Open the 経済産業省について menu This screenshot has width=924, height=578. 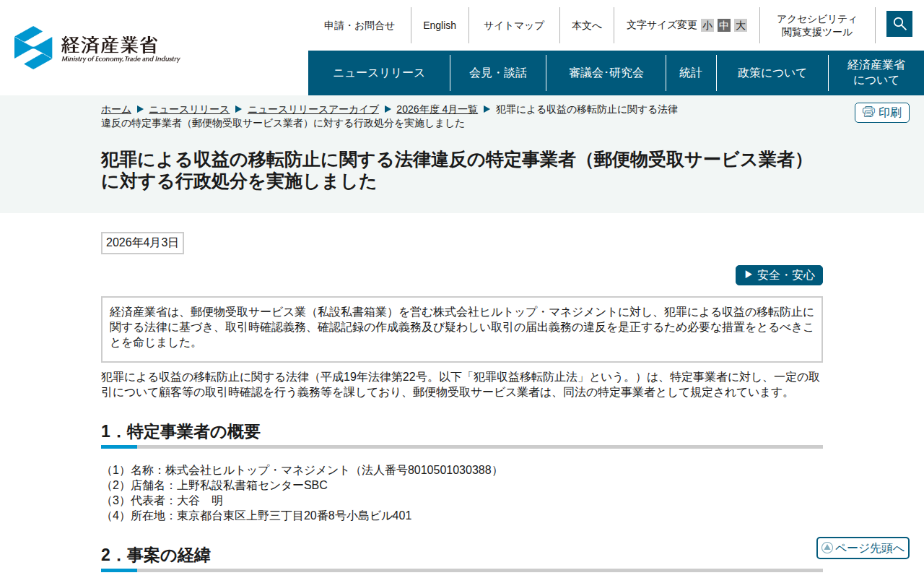coord(876,73)
